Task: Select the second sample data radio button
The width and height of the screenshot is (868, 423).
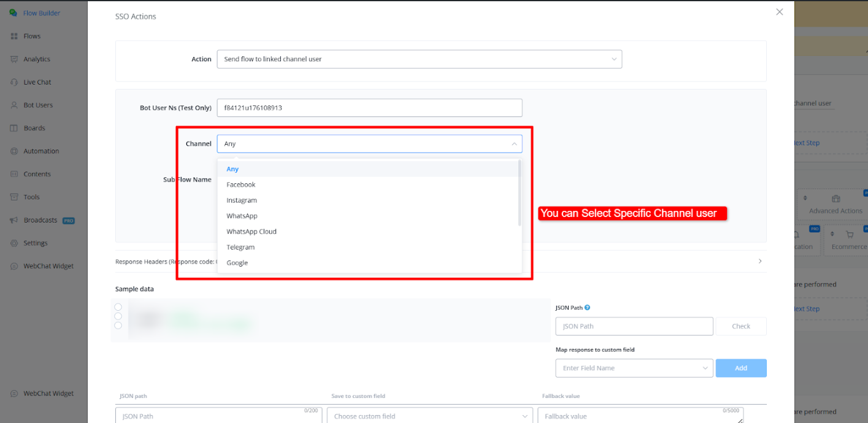Action: click(118, 316)
